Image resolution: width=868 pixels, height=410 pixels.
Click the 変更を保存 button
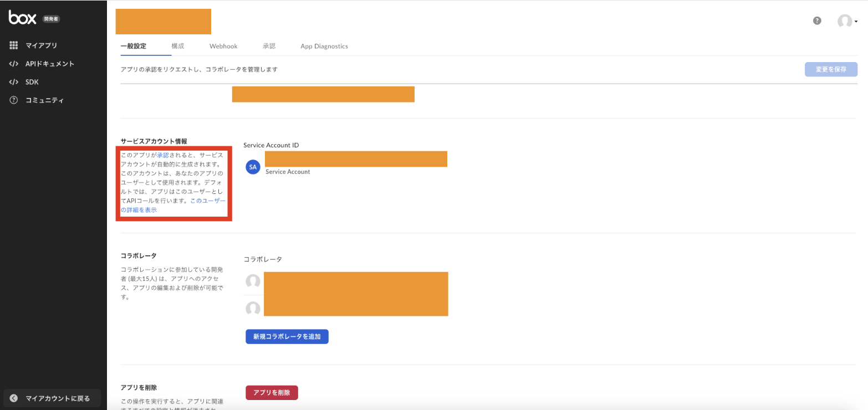tap(831, 69)
